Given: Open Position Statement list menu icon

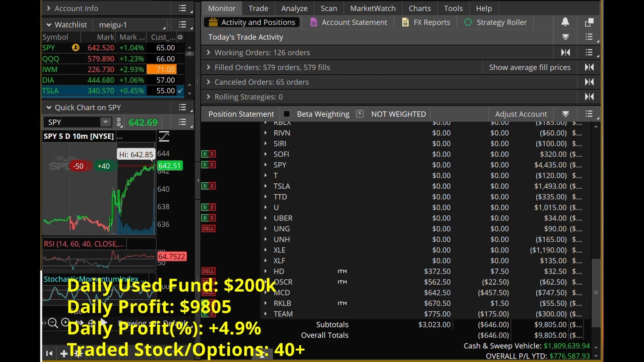Looking at the screenshot, I should pyautogui.click(x=589, y=114).
